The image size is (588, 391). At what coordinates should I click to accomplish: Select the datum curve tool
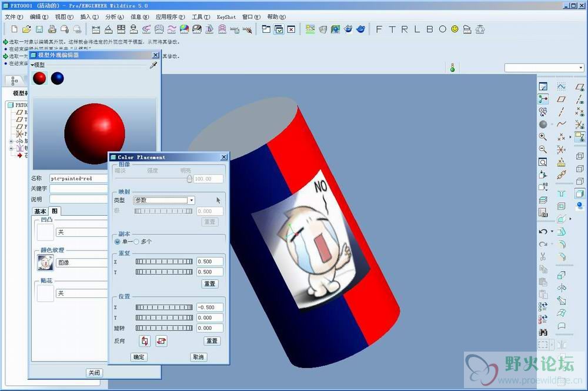pos(561,124)
